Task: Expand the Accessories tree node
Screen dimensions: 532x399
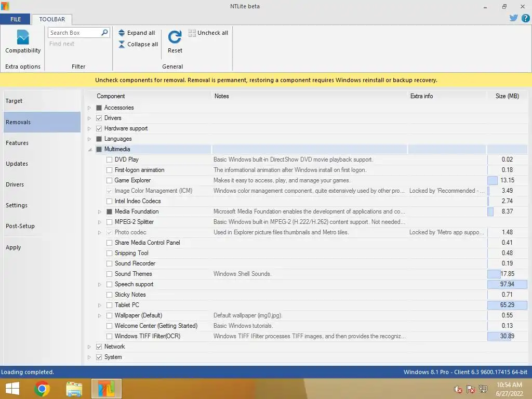Action: click(89, 108)
